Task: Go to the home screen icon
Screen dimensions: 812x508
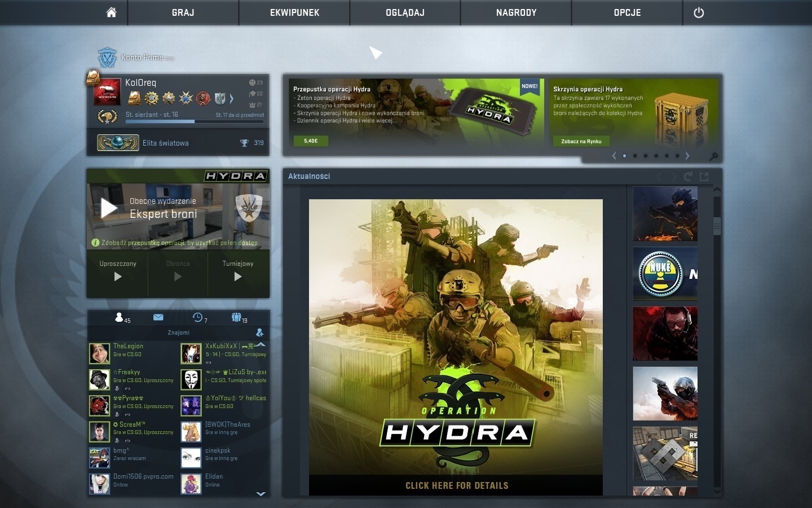Action: 111,12
